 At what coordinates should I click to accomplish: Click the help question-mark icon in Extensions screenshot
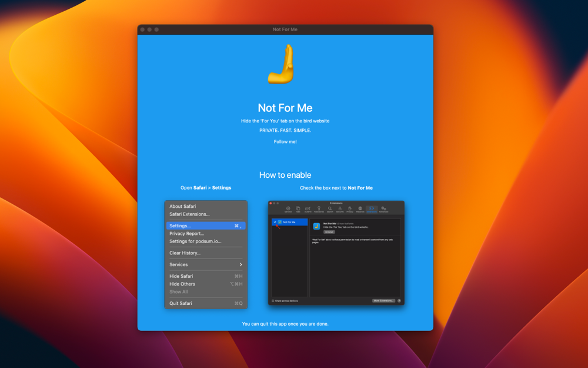[x=399, y=301]
